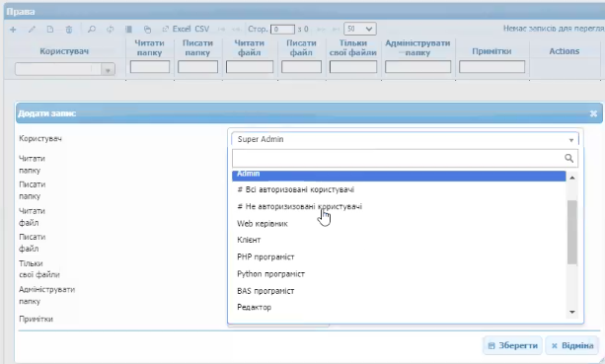Image resolution: width=605 pixels, height=364 pixels.
Task: Click the Actions column header
Action: 565,51
